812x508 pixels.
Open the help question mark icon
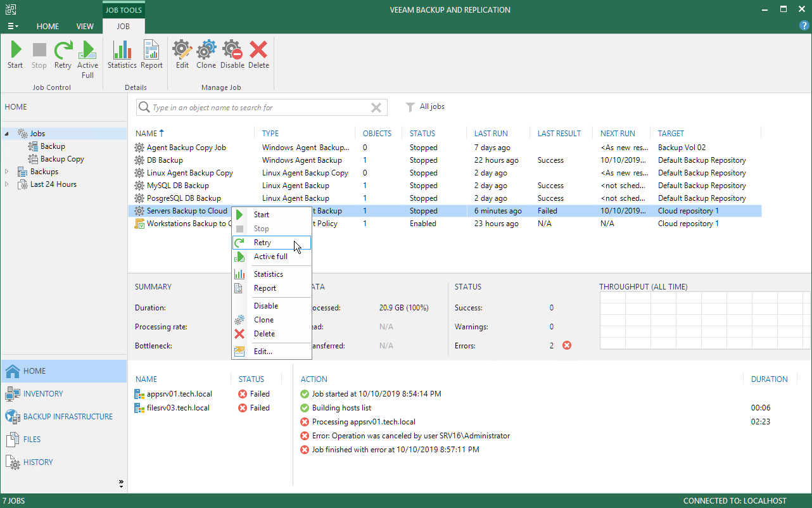point(804,25)
